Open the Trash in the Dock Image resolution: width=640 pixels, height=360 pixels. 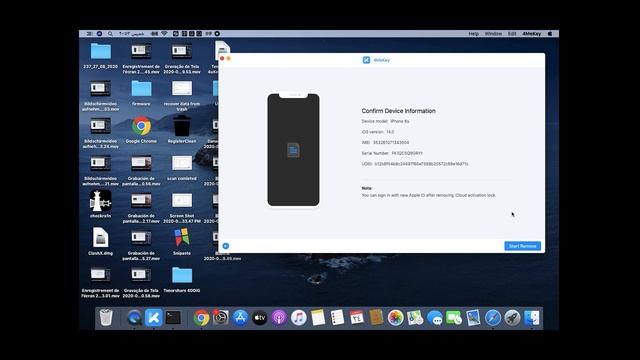[106, 318]
